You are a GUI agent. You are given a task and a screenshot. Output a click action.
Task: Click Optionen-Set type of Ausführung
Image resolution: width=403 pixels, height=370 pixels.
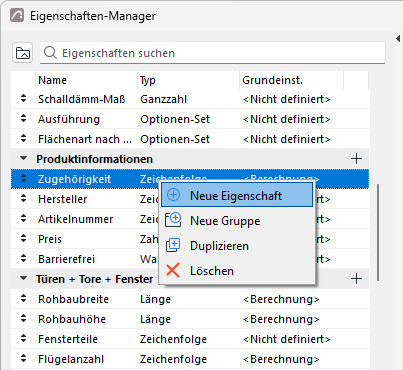175,119
